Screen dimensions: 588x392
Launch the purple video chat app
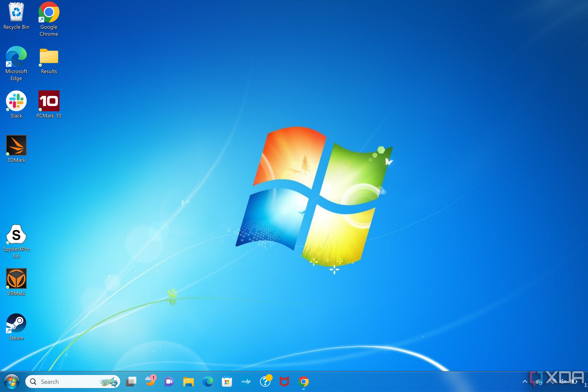pos(169,382)
